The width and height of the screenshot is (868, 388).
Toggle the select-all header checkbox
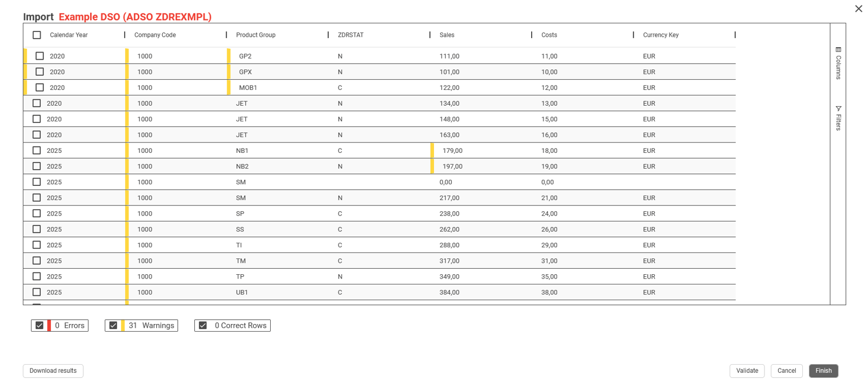pos(37,35)
